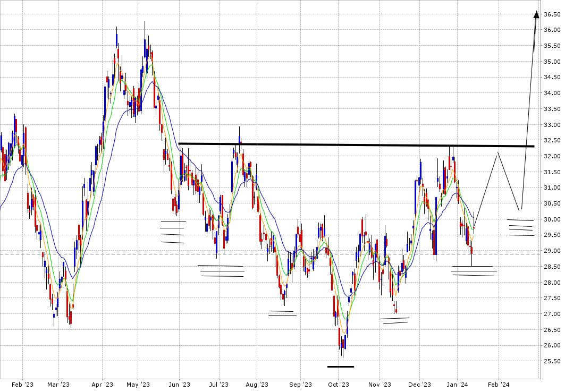Viewport: 565px width, 392px height.
Task: Click the Mar '23 date label
Action: click(x=58, y=385)
